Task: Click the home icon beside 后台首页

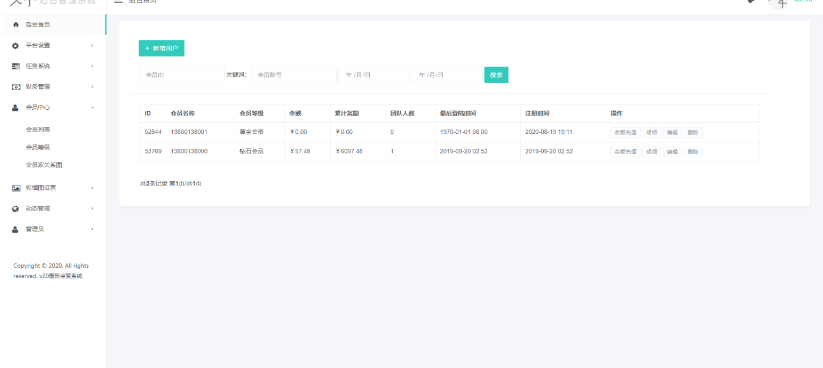Action: click(16, 25)
